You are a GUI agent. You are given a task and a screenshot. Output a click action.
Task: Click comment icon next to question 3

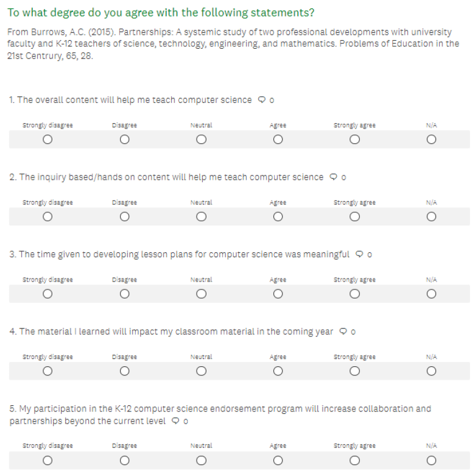click(360, 254)
